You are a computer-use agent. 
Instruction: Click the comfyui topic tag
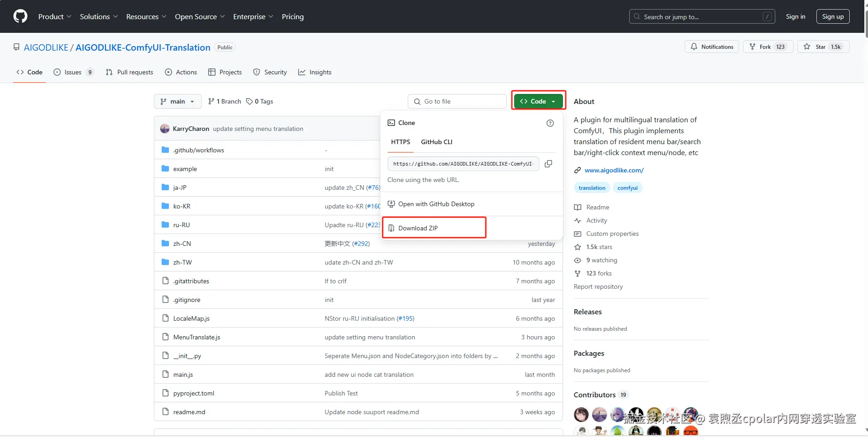pos(627,187)
